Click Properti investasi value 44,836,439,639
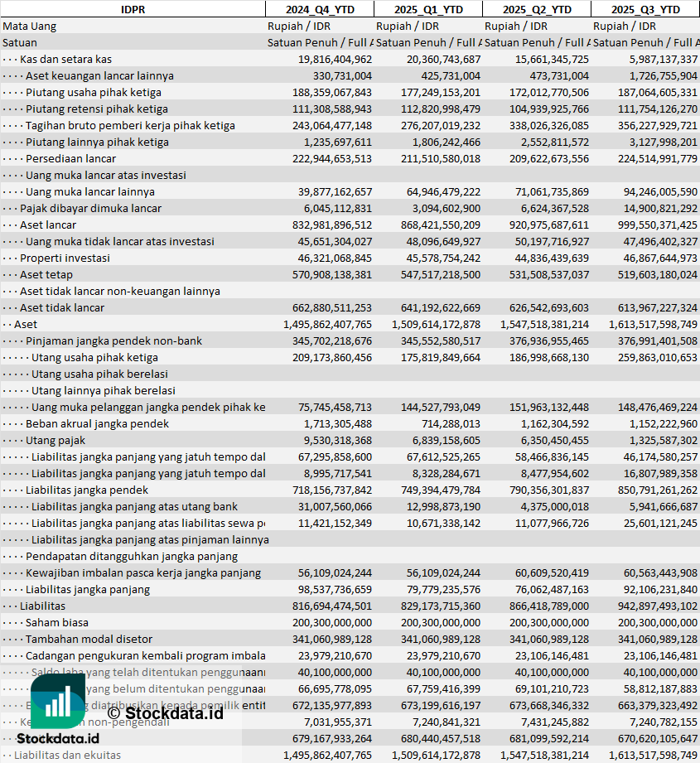The height and width of the screenshot is (763, 700). click(x=552, y=258)
